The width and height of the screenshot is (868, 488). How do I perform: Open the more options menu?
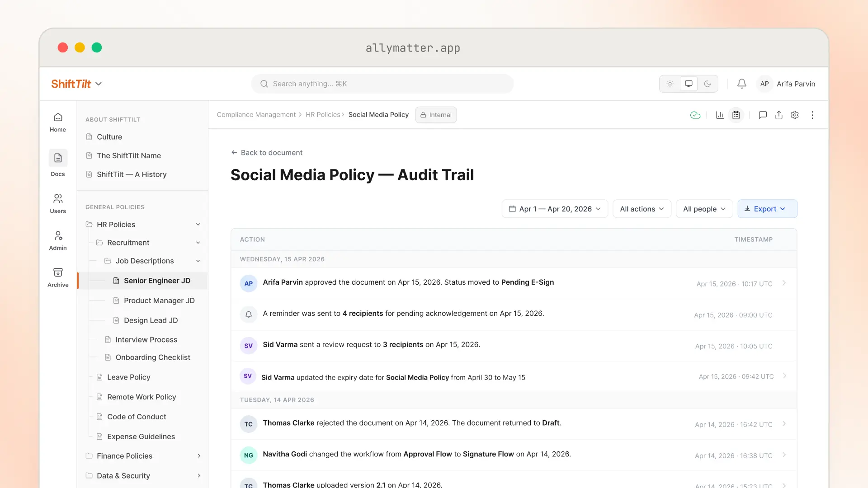[x=812, y=115]
